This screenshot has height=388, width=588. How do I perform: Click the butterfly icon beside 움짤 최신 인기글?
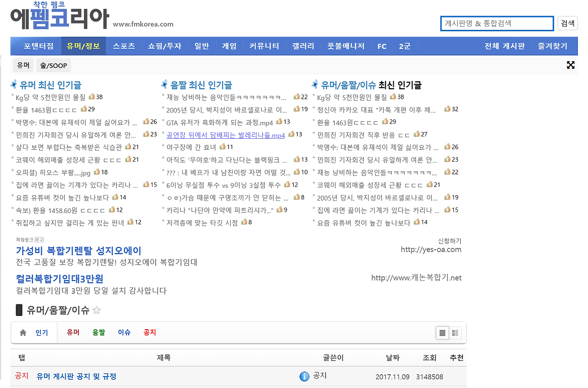pyautogui.click(x=164, y=84)
